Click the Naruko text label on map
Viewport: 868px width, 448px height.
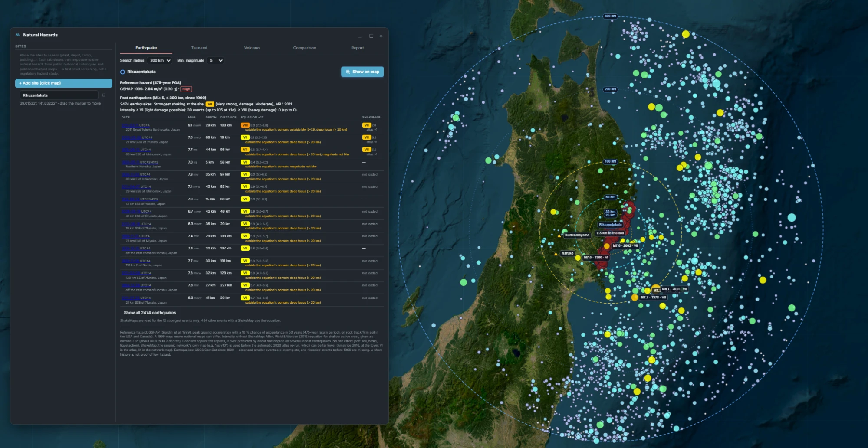click(567, 253)
